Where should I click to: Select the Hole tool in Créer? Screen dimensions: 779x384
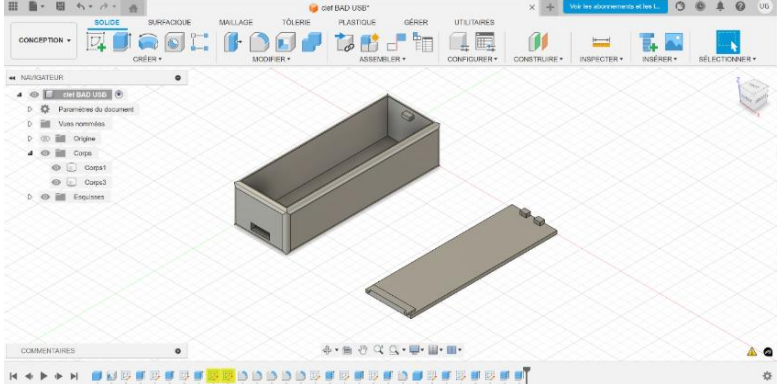click(174, 42)
